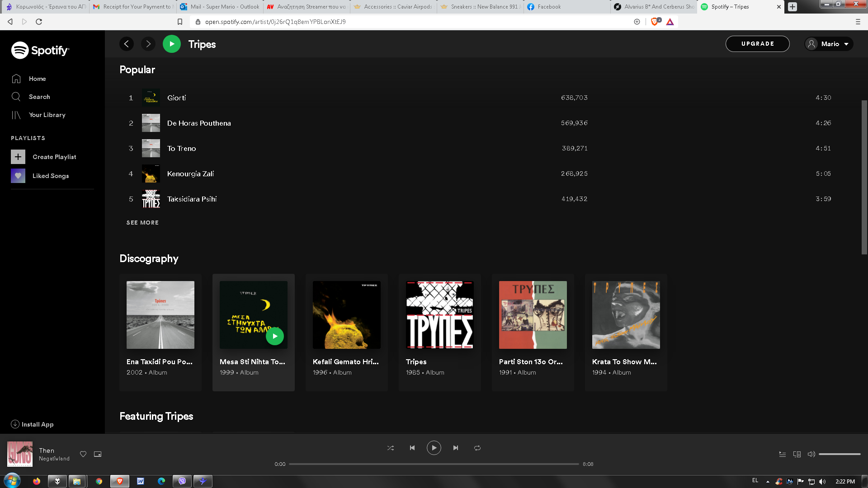Reload the page in the browser

39,22
